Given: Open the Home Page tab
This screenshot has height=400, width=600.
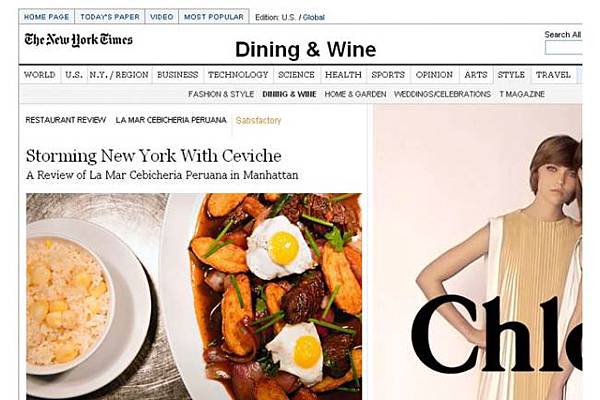Looking at the screenshot, I should 46,17.
